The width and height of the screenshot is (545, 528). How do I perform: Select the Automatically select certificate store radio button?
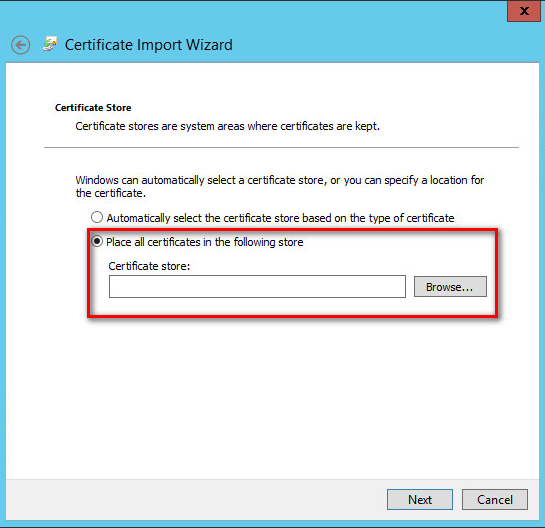[x=97, y=217]
